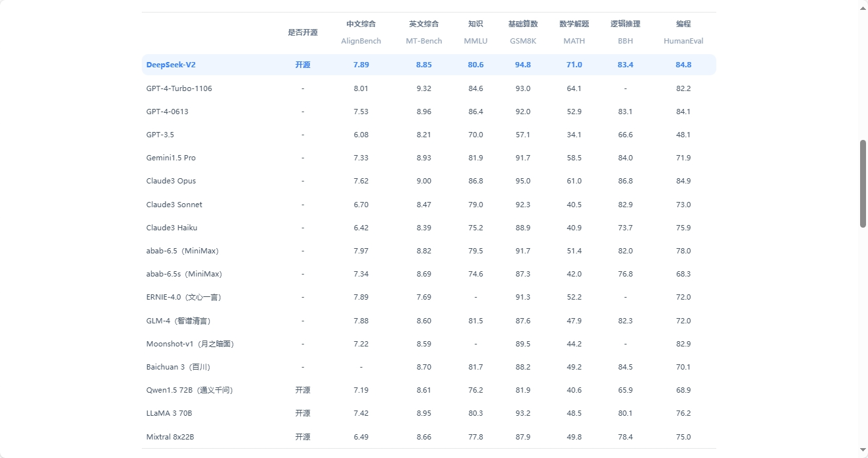Click GPT-3.5 GSM8K score 57.1

pos(523,135)
